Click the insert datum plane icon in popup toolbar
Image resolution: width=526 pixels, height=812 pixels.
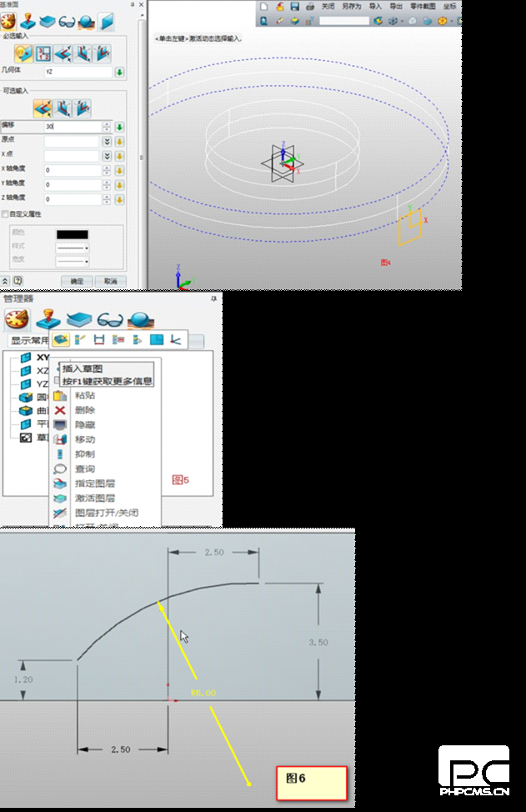pyautogui.click(x=156, y=340)
